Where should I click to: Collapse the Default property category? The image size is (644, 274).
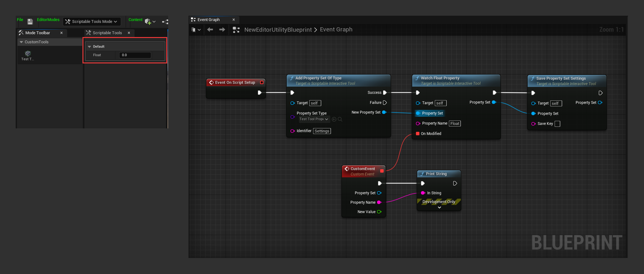click(89, 47)
